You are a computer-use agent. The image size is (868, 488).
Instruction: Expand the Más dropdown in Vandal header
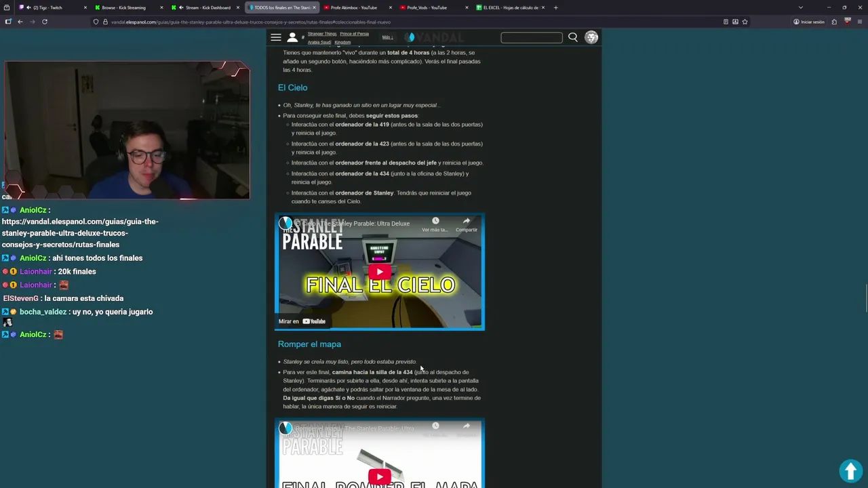387,37
